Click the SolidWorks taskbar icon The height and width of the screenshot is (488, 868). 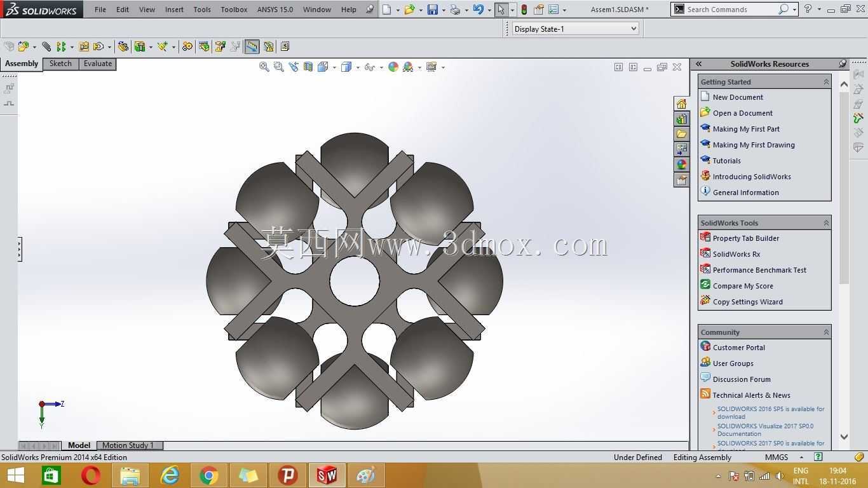pos(327,475)
